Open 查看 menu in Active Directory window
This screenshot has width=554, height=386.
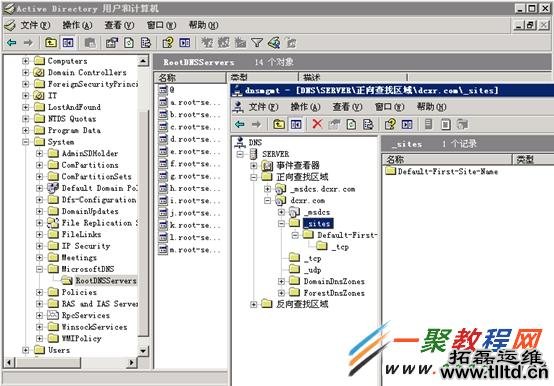tap(119, 25)
